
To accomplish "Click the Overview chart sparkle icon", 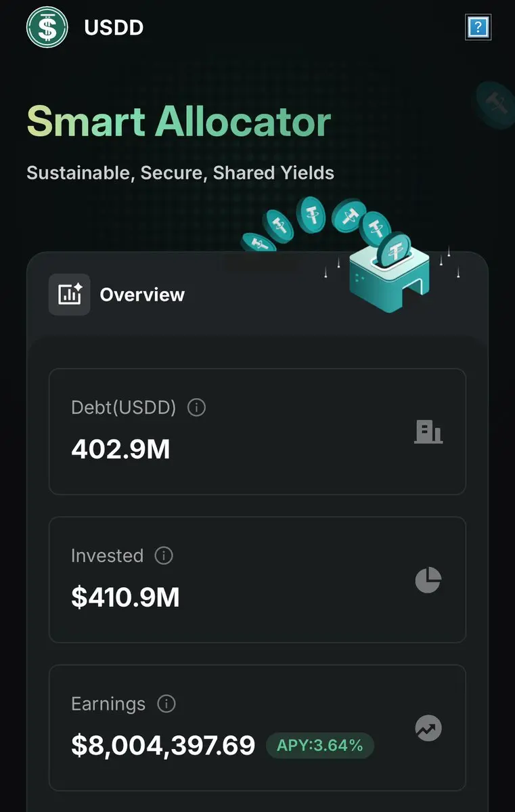I will click(x=69, y=295).
